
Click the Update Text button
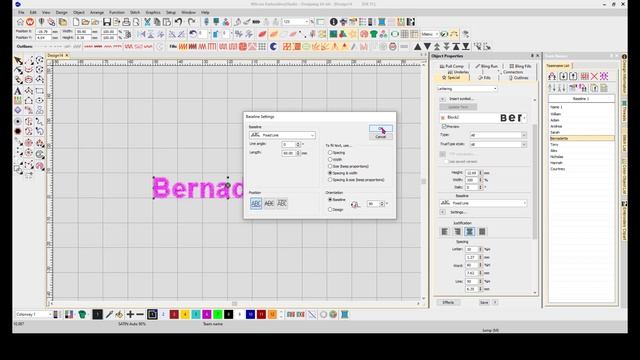click(458, 107)
